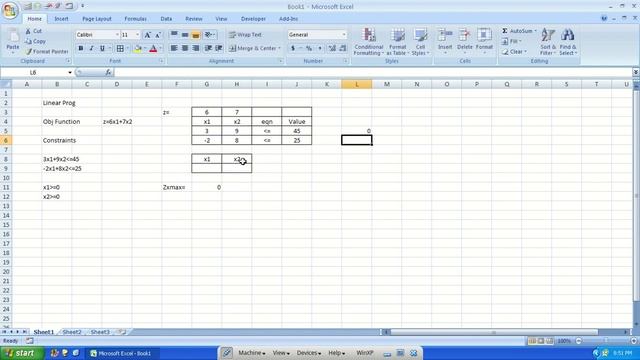This screenshot has height=360, width=640.
Task: Cut the selection
Action: [x=33, y=31]
